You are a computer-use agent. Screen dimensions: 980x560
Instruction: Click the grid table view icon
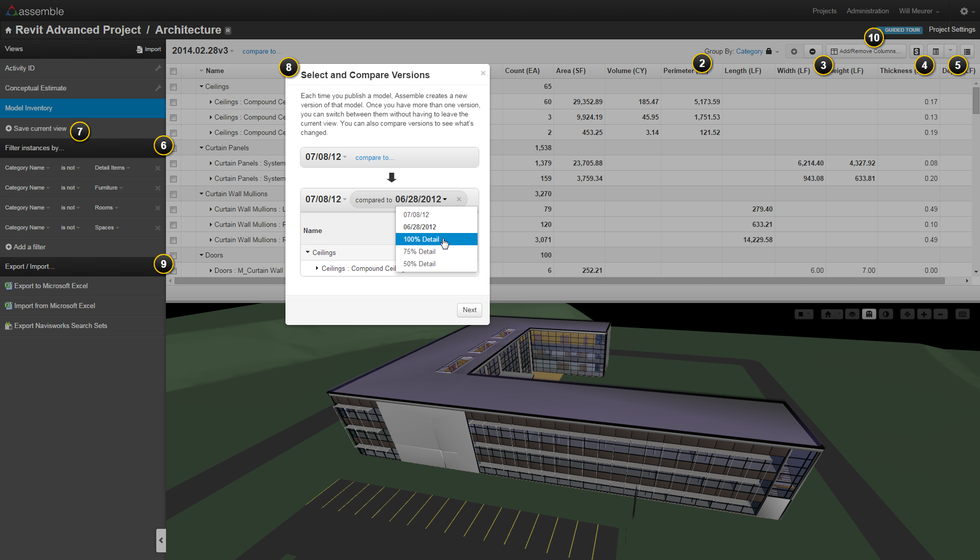coord(936,52)
